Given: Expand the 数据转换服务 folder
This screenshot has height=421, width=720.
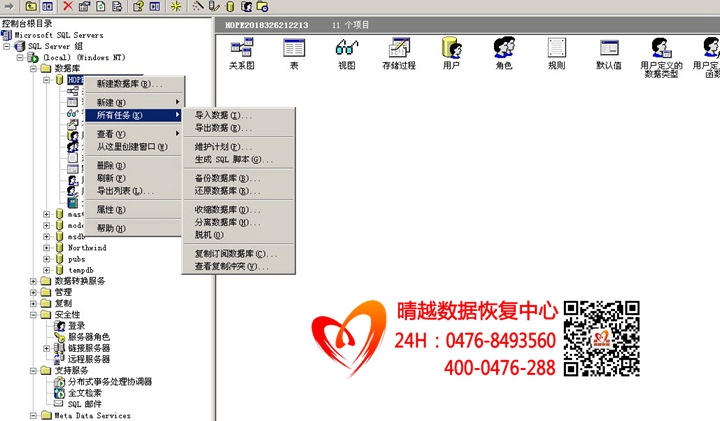Looking at the screenshot, I should [33, 281].
